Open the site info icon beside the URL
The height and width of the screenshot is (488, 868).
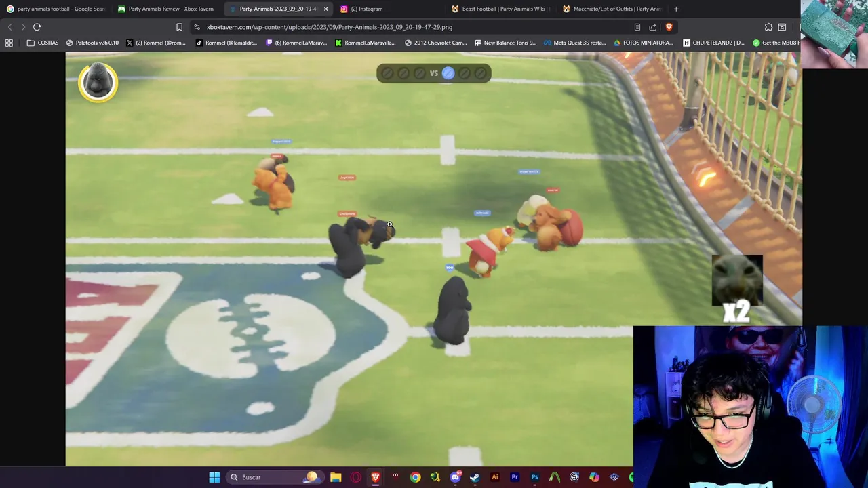point(197,27)
